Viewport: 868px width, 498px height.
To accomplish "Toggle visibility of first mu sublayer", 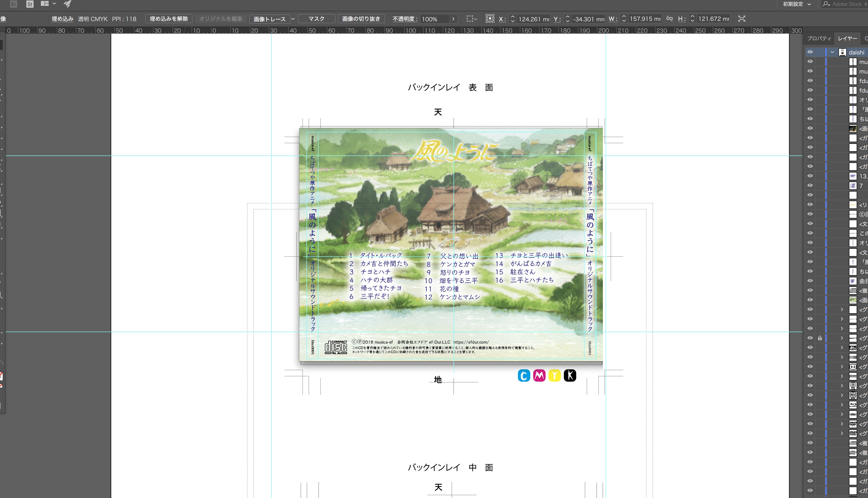I will click(810, 62).
